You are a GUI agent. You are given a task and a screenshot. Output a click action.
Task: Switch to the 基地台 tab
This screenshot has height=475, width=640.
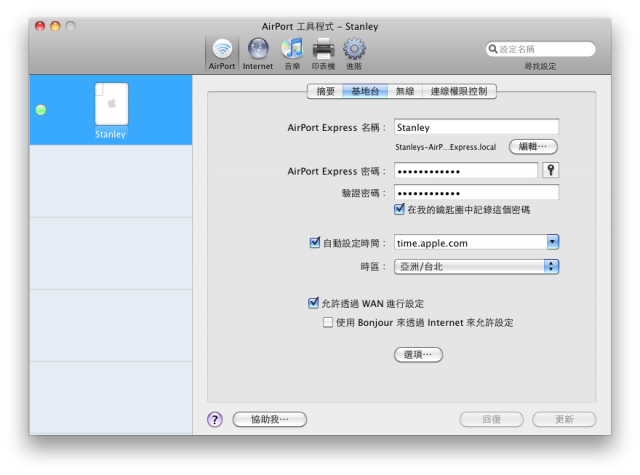click(365, 91)
